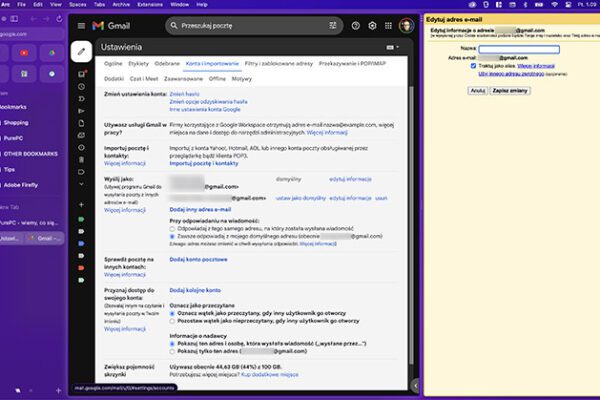Open the Archive menu in menu bar
This screenshot has height=400, width=600.
pyautogui.click(x=121, y=5)
